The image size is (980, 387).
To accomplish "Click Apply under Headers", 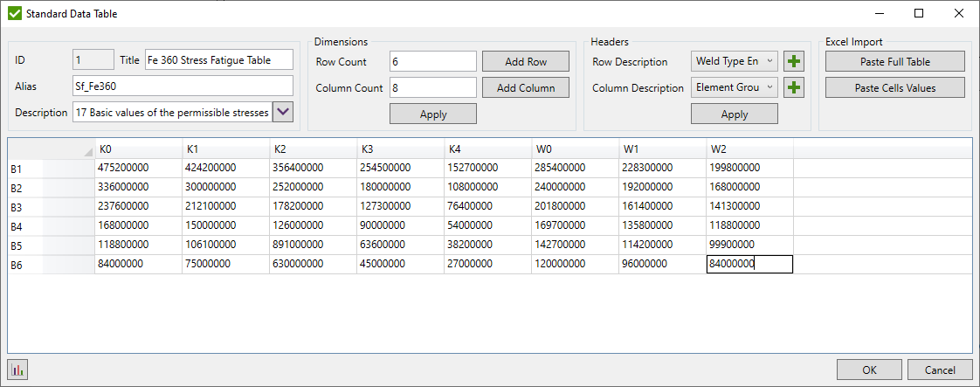I will tap(734, 114).
